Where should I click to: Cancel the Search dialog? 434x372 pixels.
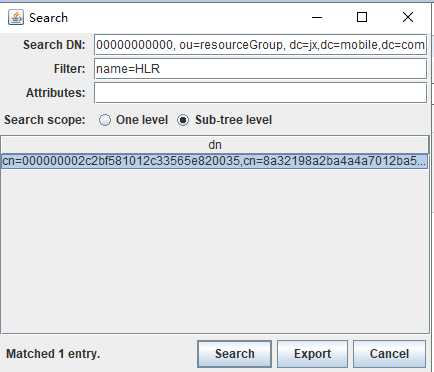coord(389,354)
